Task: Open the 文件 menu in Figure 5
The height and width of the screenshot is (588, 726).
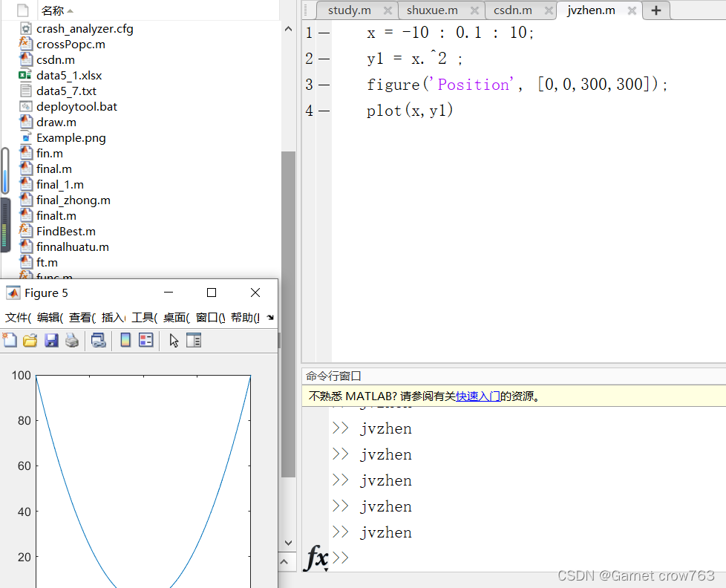Action: tap(18, 318)
